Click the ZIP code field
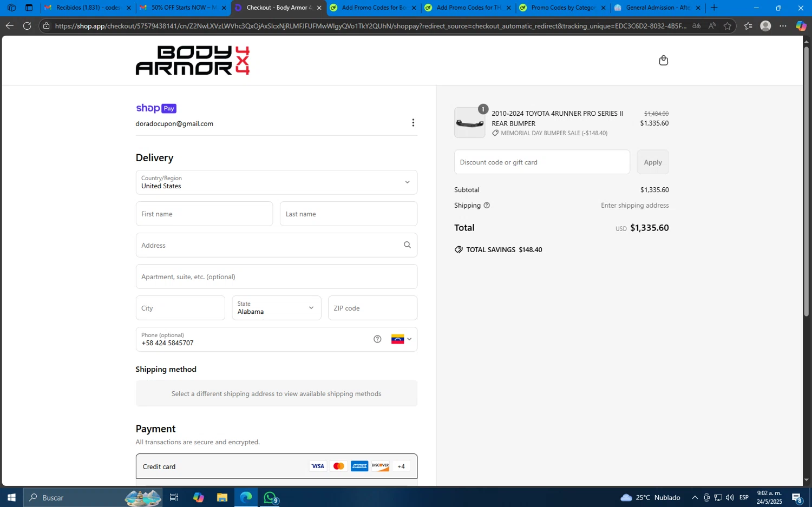 [x=372, y=308]
